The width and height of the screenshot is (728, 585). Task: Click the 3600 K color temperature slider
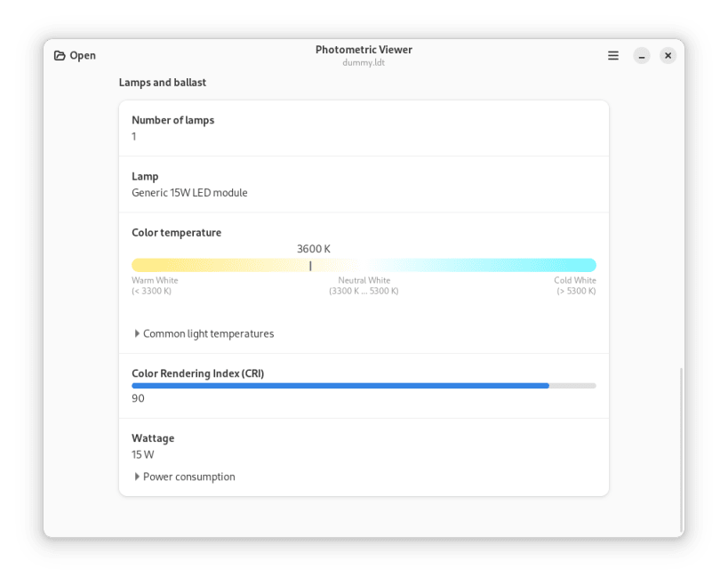tap(364, 264)
